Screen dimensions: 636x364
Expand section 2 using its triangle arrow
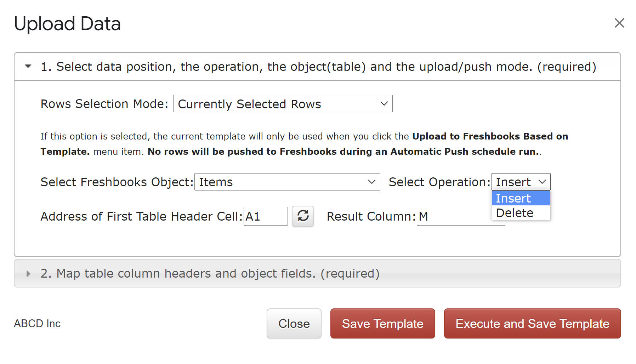(x=28, y=273)
